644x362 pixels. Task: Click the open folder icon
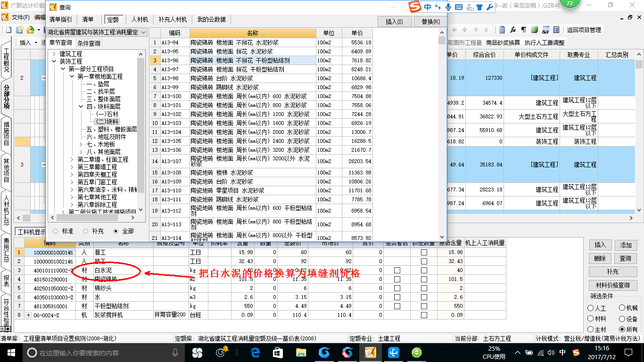pos(30,30)
